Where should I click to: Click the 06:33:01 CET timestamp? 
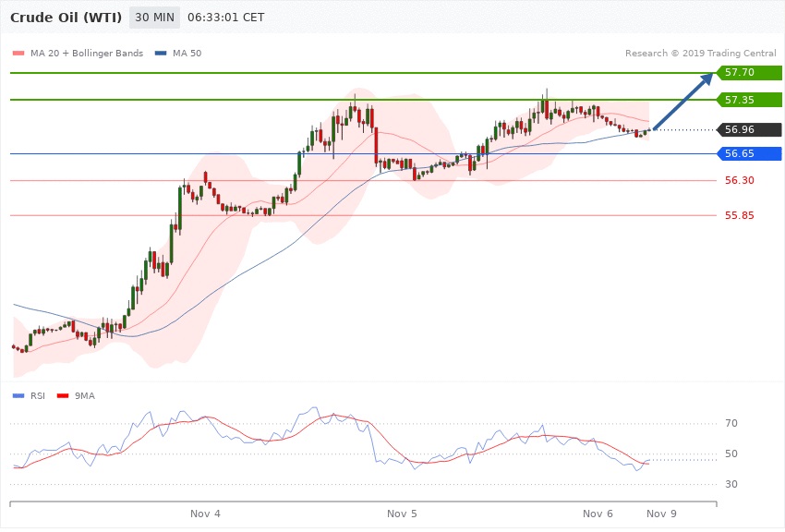click(x=226, y=18)
